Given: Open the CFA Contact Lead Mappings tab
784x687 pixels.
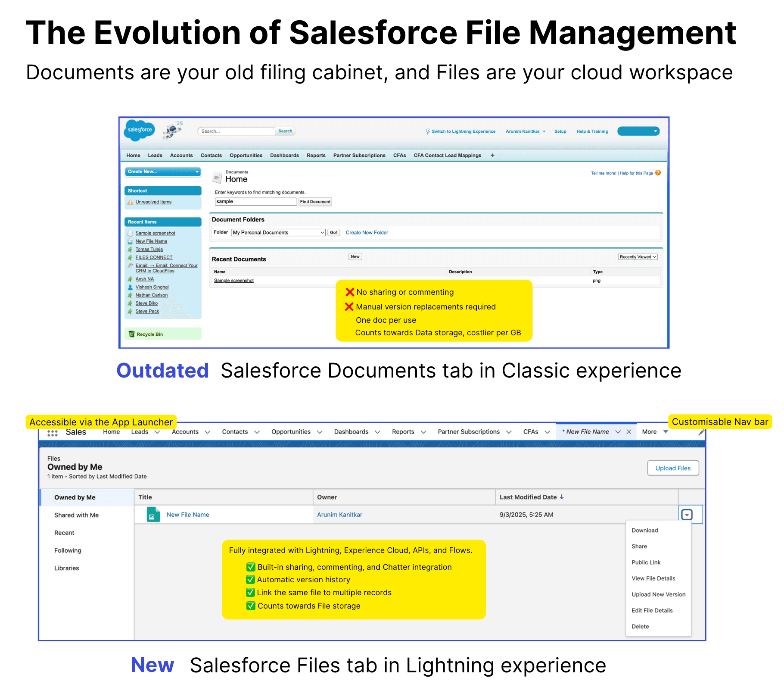Looking at the screenshot, I should coord(448,156).
